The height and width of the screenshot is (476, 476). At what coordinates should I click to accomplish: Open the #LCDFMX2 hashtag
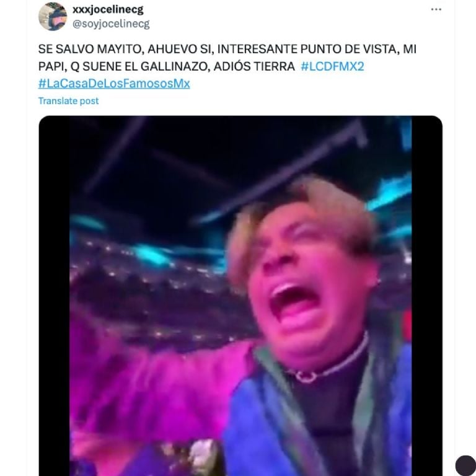click(x=332, y=66)
